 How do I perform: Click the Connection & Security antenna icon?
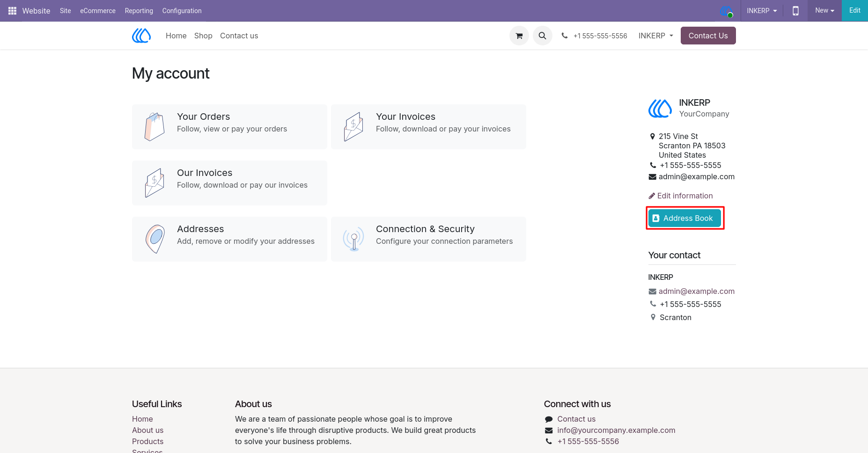tap(353, 239)
